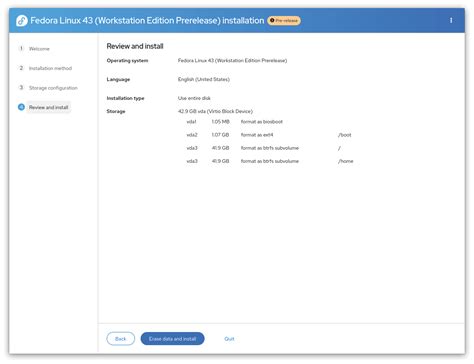The height and width of the screenshot is (364, 474).
Task: Click the /home mount point
Action: click(345, 161)
